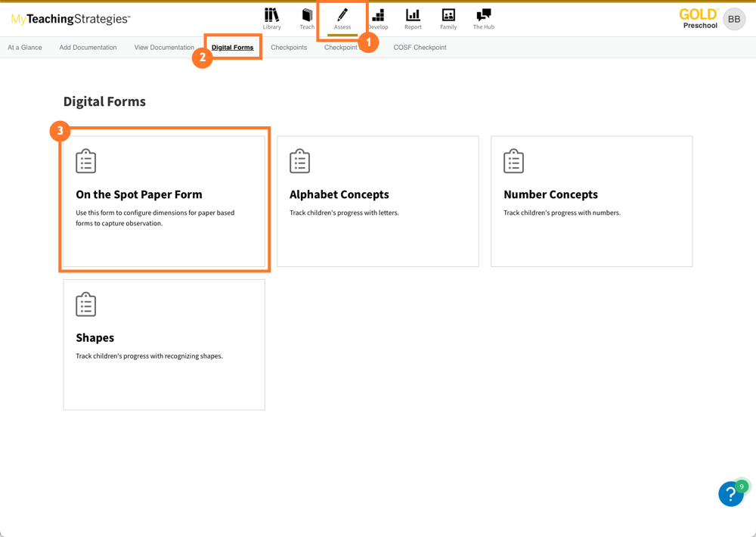The height and width of the screenshot is (537, 756).
Task: Select the Digital Forms tab
Action: pyautogui.click(x=232, y=48)
